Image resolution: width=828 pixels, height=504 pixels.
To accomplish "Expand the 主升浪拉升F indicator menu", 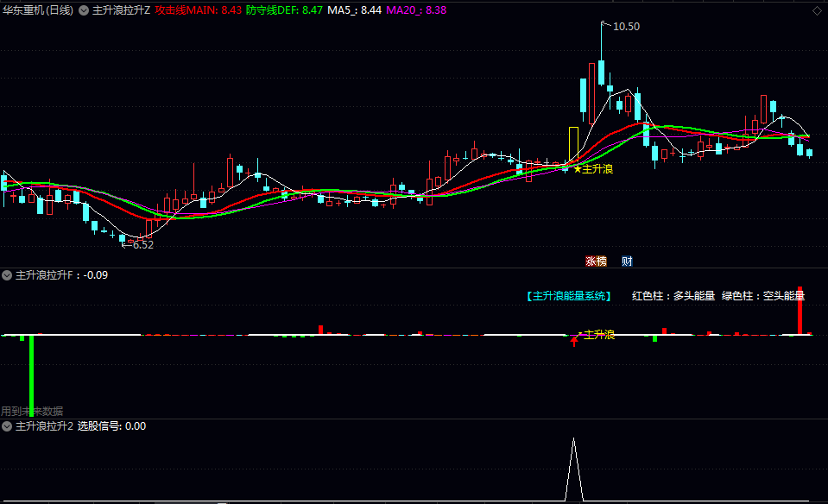I will point(7,275).
